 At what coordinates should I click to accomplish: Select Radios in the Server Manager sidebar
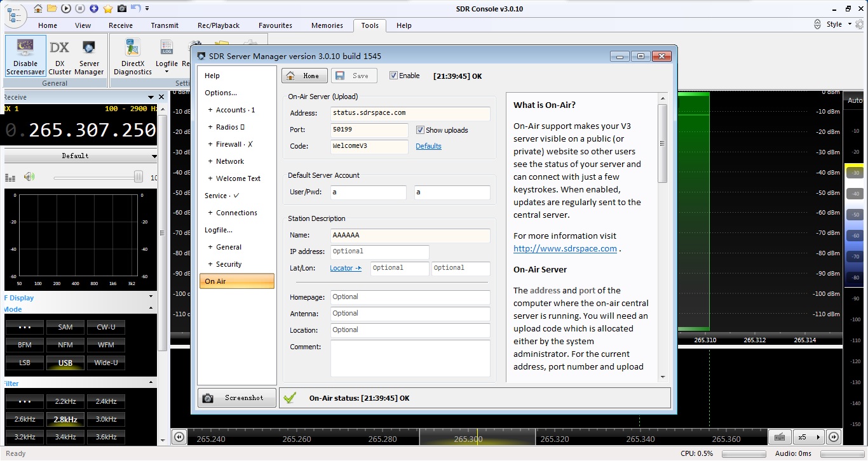[x=236, y=127]
